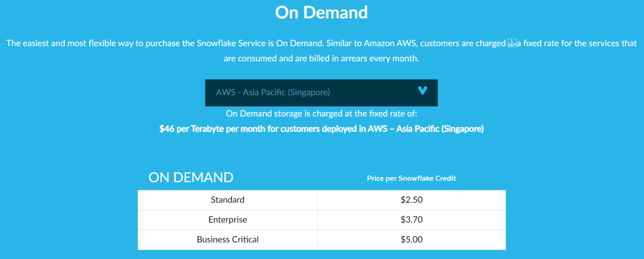Click the "Price per Snowflake Credit" column header
This screenshot has width=644, height=259.
point(411,178)
